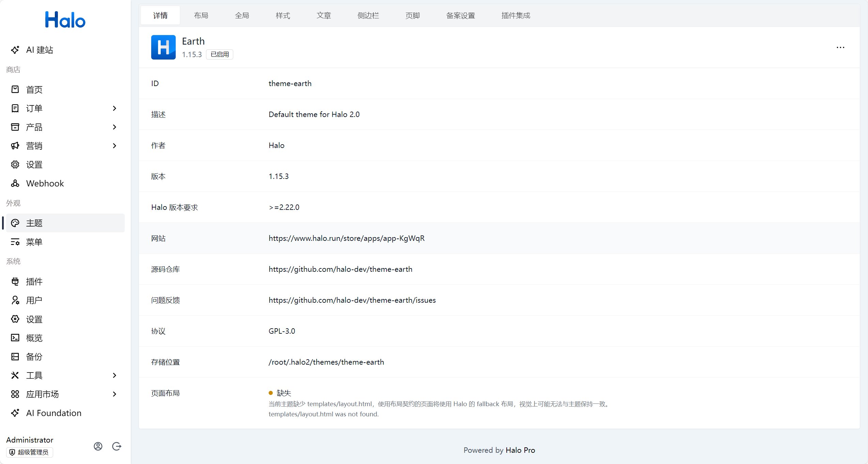
Task: Expand the 应用市场 submenu chevron
Action: [x=114, y=394]
